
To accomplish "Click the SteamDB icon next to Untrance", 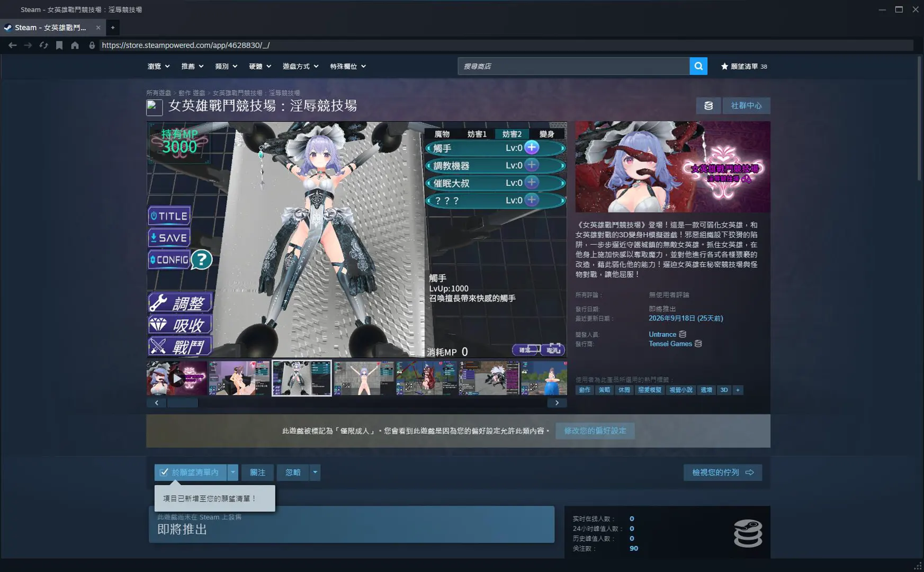I will click(x=683, y=334).
